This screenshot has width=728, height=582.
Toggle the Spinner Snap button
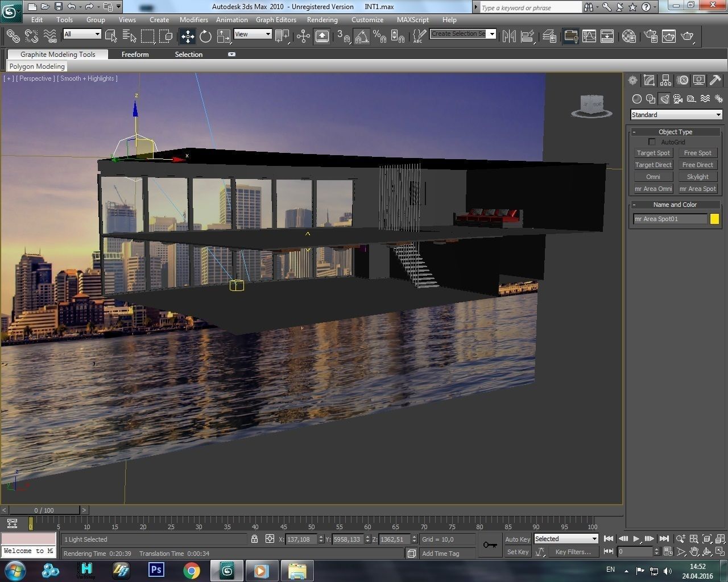[x=398, y=36]
